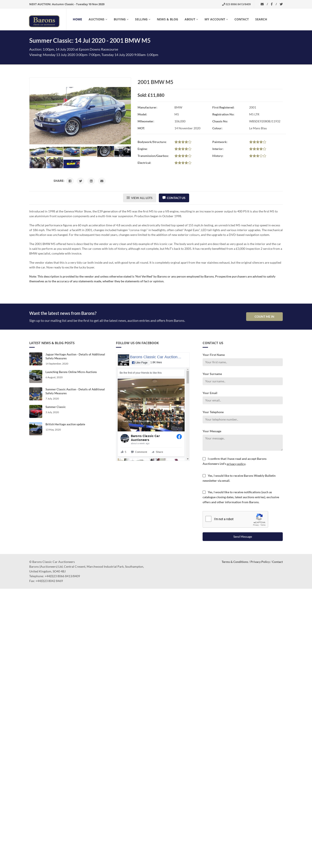Open the privacy policy link
The height and width of the screenshot is (868, 312).
pyautogui.click(x=236, y=464)
